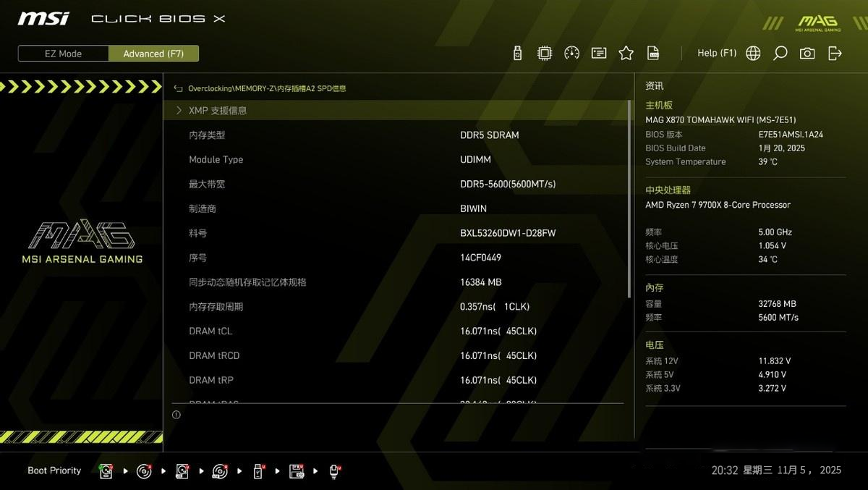
Task: Select the Advanced (F7) mode tab
Action: point(153,54)
